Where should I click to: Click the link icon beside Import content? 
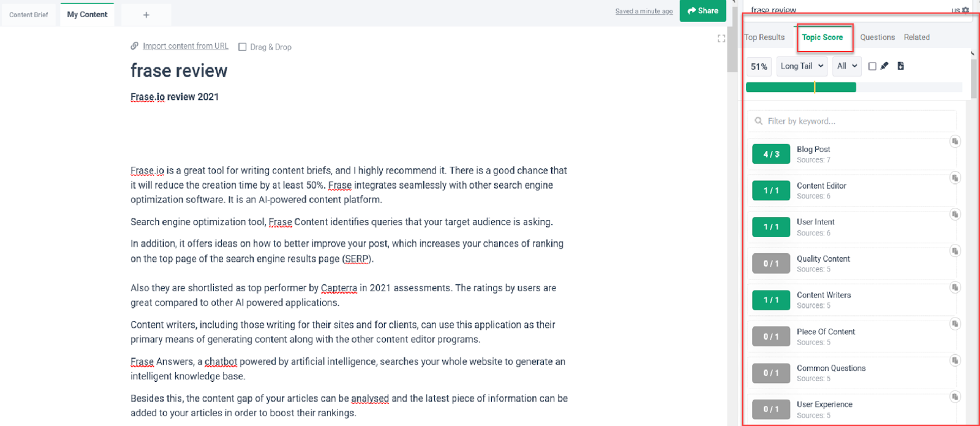[x=135, y=46]
